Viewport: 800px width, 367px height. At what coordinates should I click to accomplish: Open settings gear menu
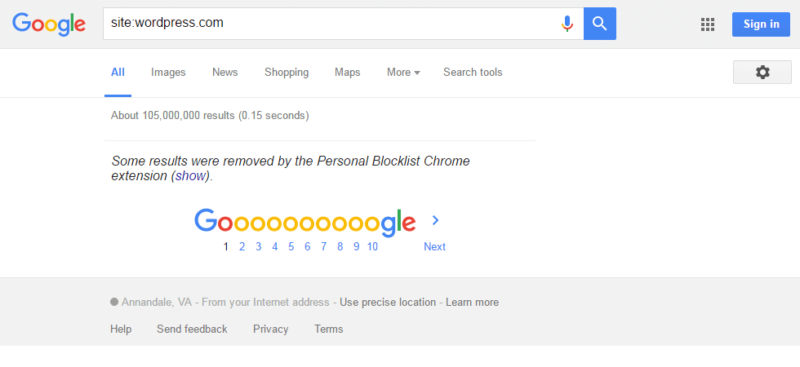point(762,72)
